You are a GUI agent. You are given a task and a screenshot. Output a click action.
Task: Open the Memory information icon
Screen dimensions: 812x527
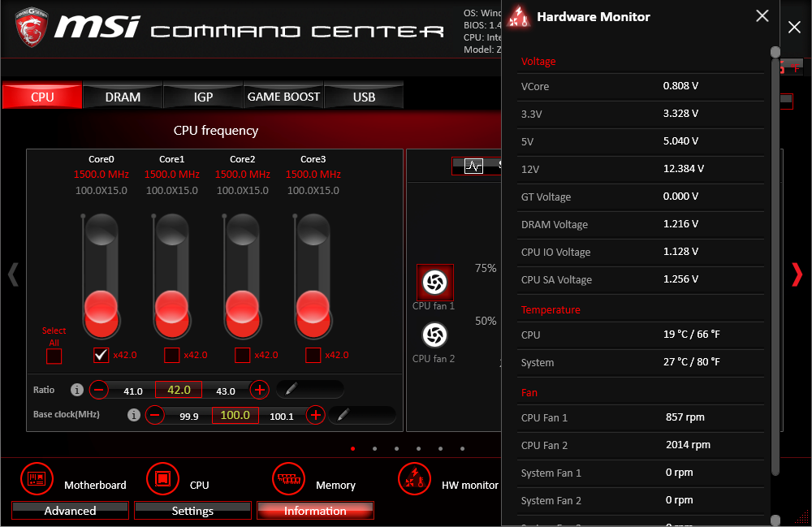pyautogui.click(x=288, y=479)
